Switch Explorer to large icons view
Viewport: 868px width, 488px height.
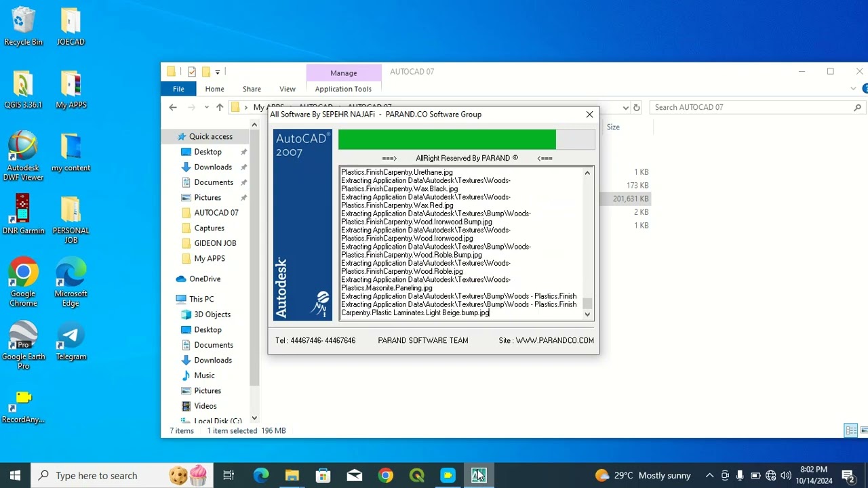(x=864, y=430)
